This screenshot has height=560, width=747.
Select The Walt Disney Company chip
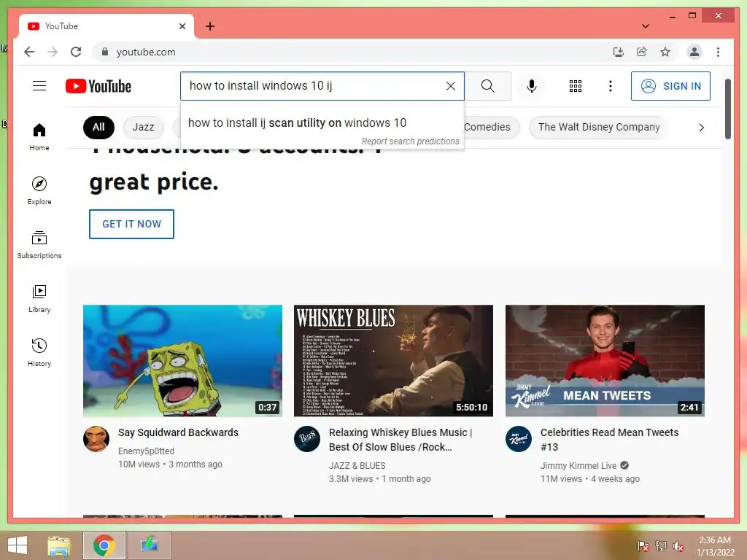pos(599,127)
